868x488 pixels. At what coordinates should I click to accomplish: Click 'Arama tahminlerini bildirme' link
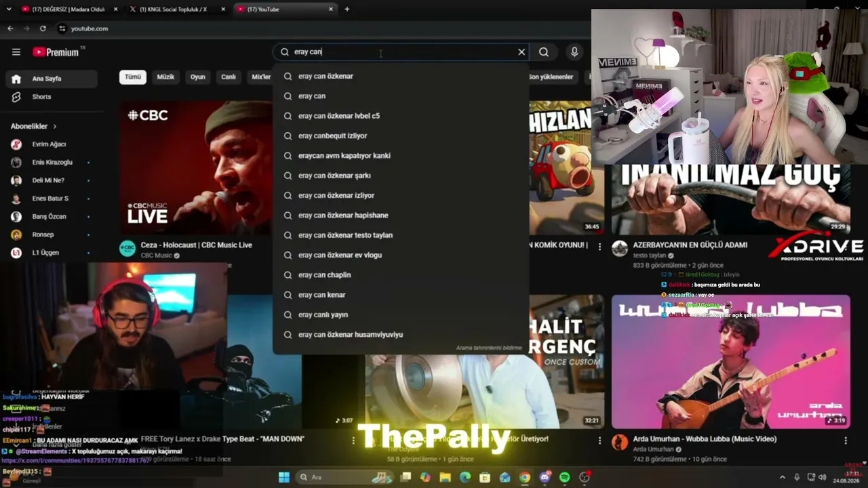[x=489, y=348]
